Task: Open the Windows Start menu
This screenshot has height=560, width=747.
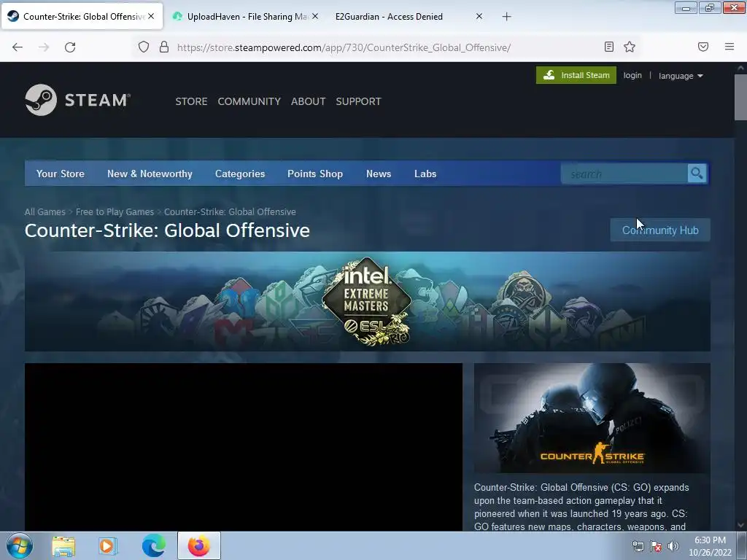Action: coord(19,545)
